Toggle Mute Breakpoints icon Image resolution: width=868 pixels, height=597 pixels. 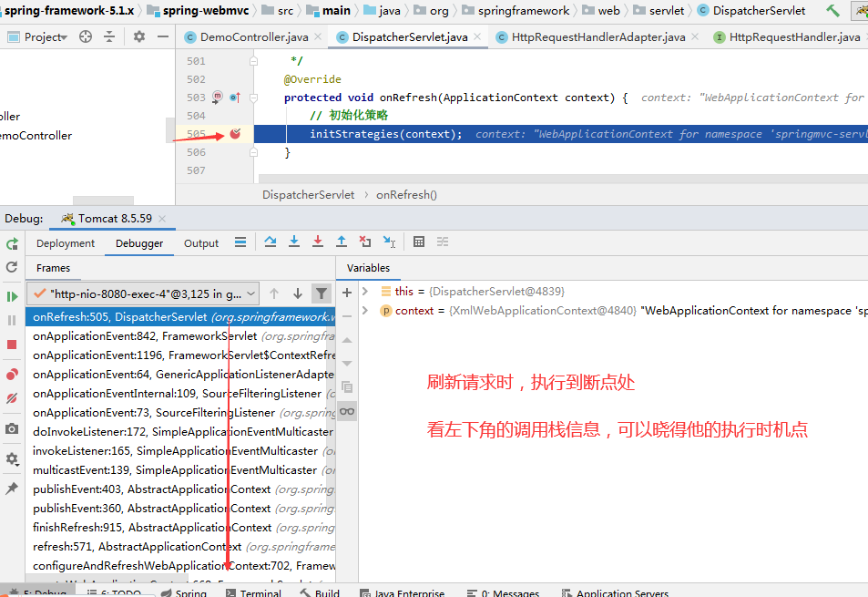point(12,398)
